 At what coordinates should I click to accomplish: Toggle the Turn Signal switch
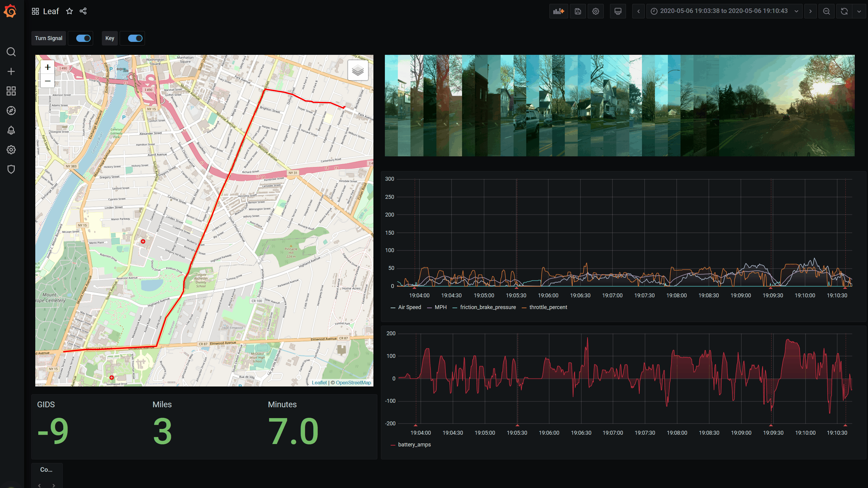pyautogui.click(x=83, y=38)
